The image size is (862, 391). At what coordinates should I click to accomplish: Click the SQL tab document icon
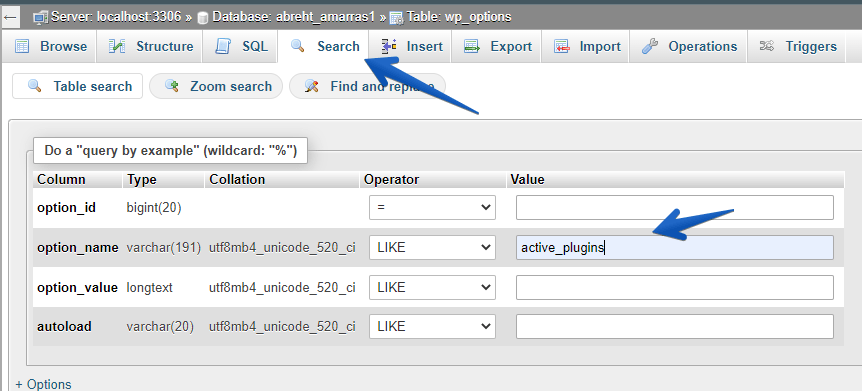coord(223,46)
